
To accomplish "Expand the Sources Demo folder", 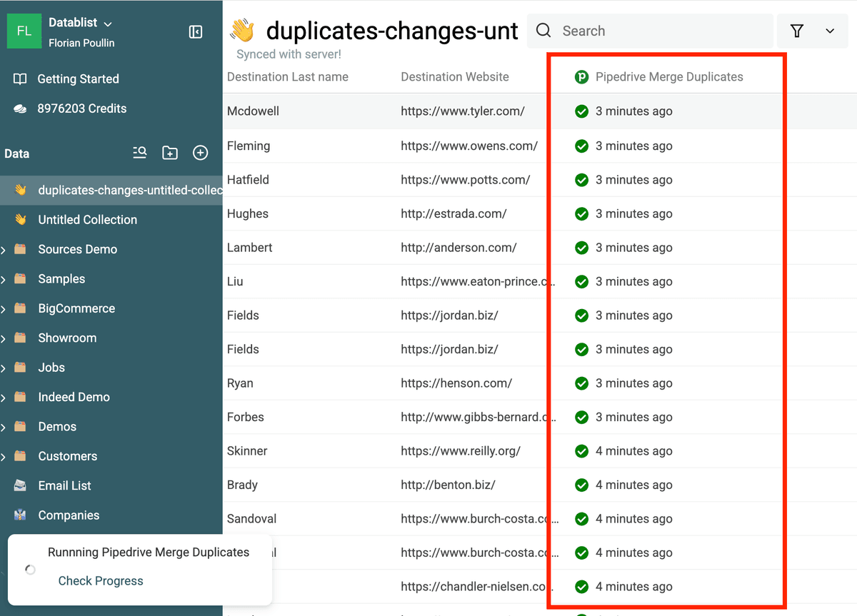I will click(4, 250).
